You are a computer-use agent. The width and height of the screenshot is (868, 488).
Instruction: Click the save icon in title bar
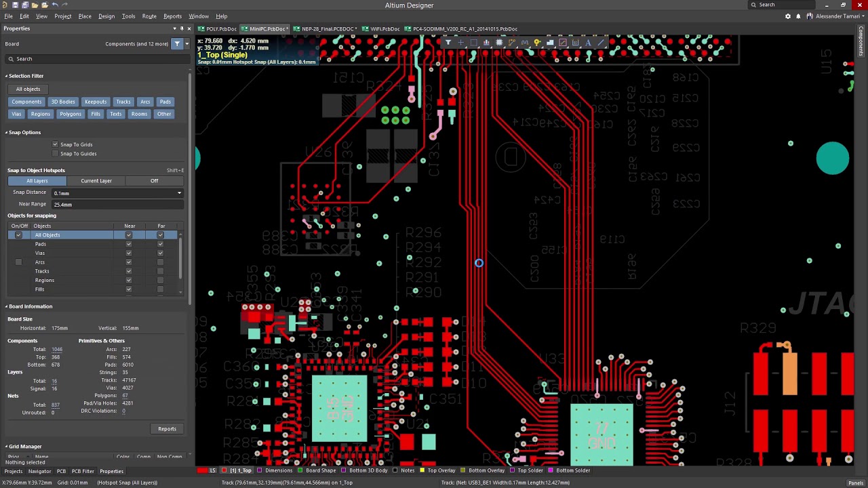[16, 5]
